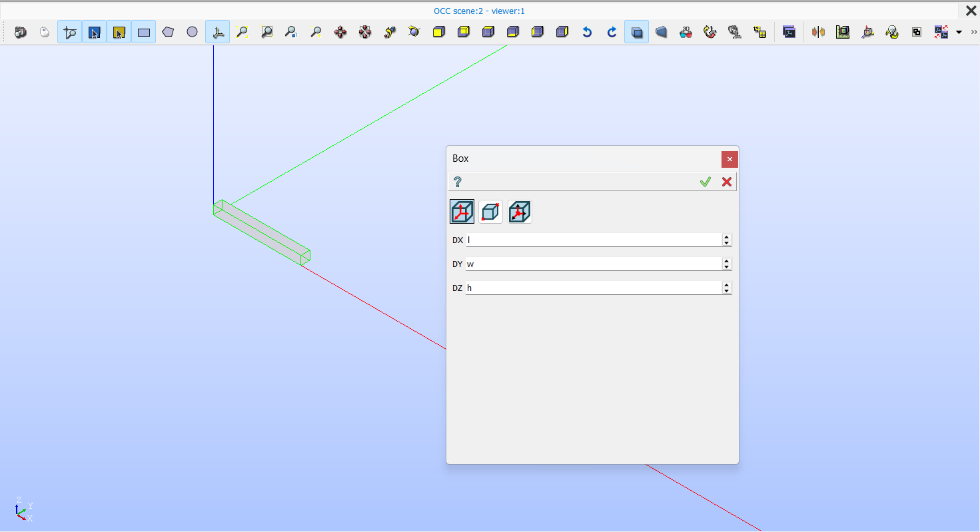This screenshot has width=980, height=532.
Task: Expand the toolbar overflow chevron
Action: pyautogui.click(x=974, y=32)
